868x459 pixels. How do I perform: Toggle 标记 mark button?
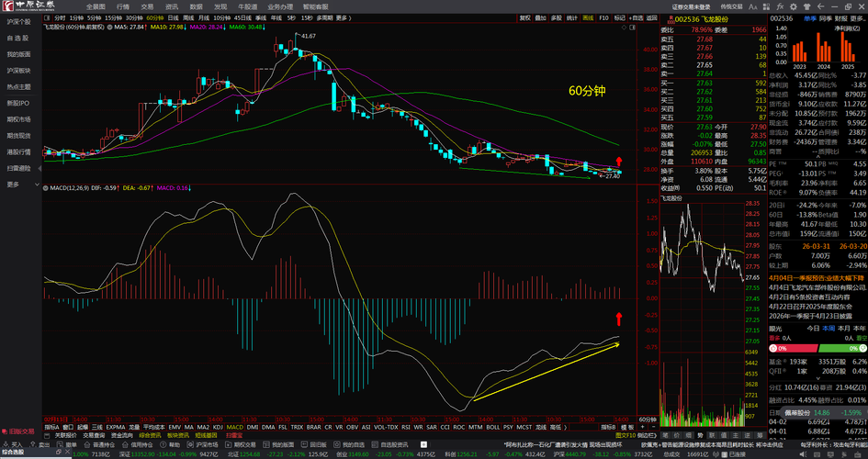point(619,18)
